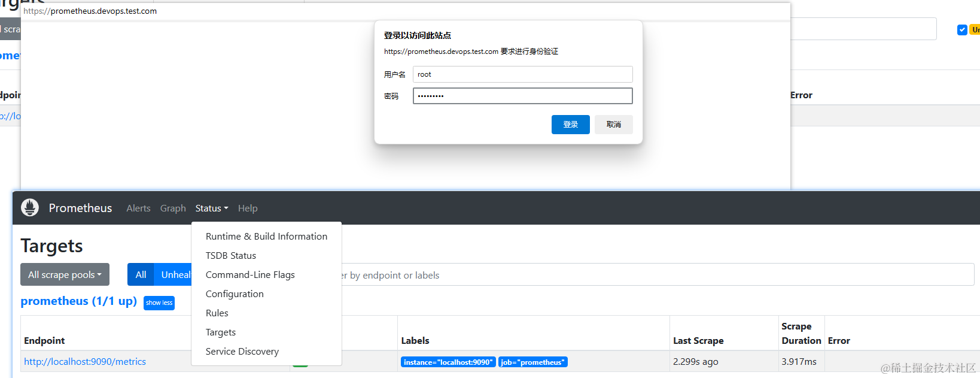Click the blue 登录 sign-in button
This screenshot has width=980, height=378.
571,124
